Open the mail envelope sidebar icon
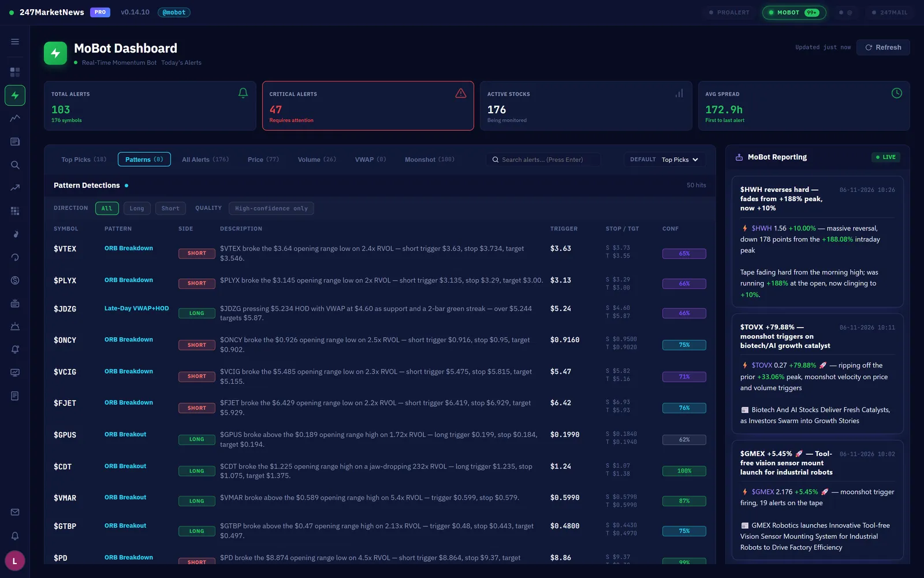924x578 pixels. coord(15,512)
